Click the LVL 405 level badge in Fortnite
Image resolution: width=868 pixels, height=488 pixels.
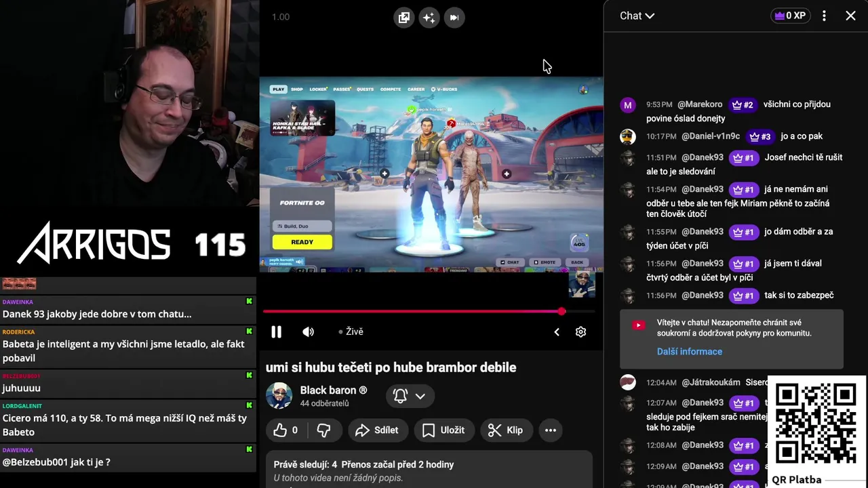click(578, 242)
